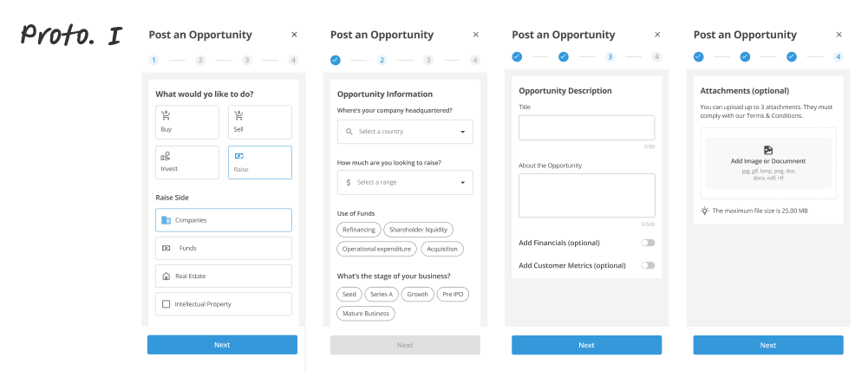Enable Add Customer Metrics toggle
The width and height of the screenshot is (868, 390).
coord(648,265)
